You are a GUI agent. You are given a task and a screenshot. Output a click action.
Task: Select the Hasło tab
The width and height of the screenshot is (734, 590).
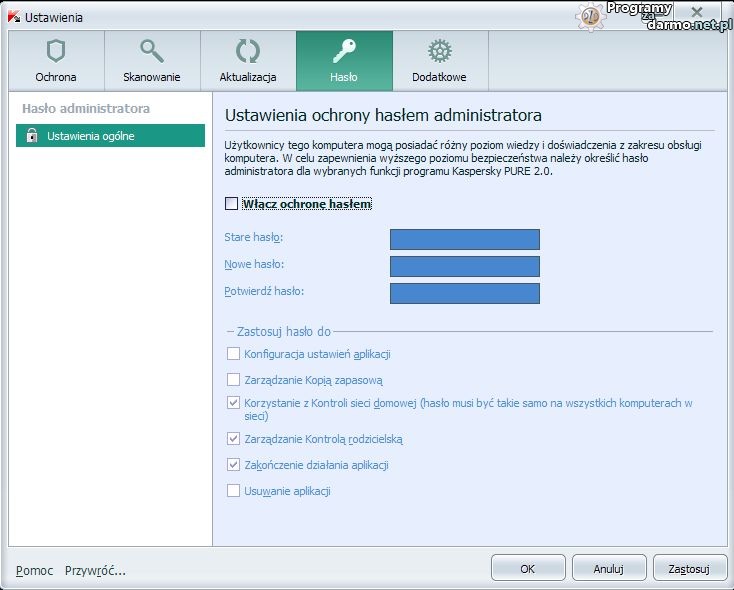(x=344, y=61)
